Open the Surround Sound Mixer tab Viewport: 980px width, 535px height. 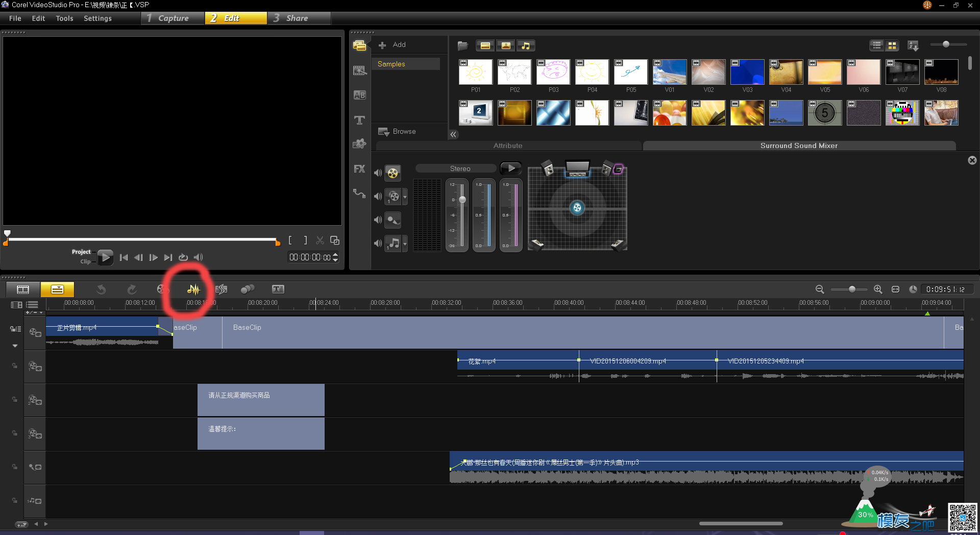coord(799,145)
